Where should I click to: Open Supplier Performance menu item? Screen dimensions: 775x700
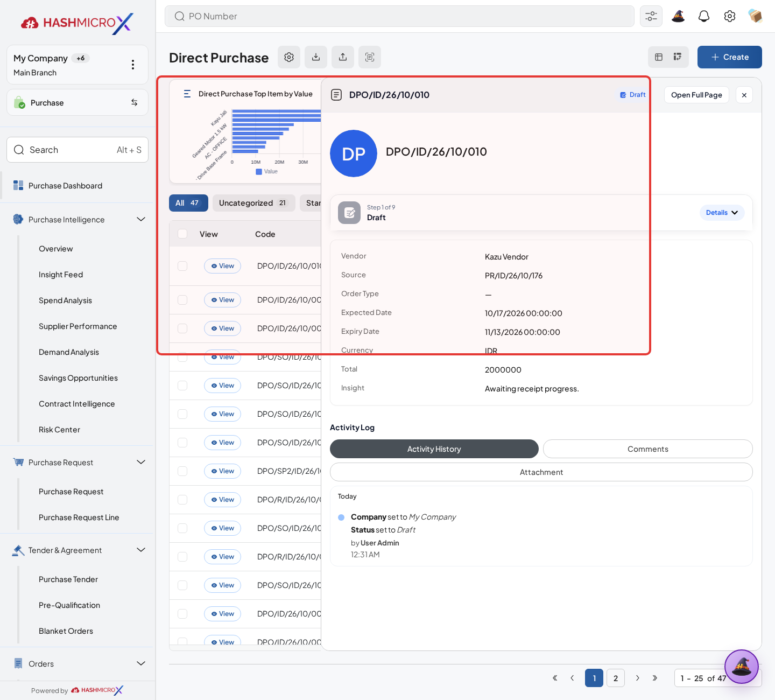coord(77,326)
